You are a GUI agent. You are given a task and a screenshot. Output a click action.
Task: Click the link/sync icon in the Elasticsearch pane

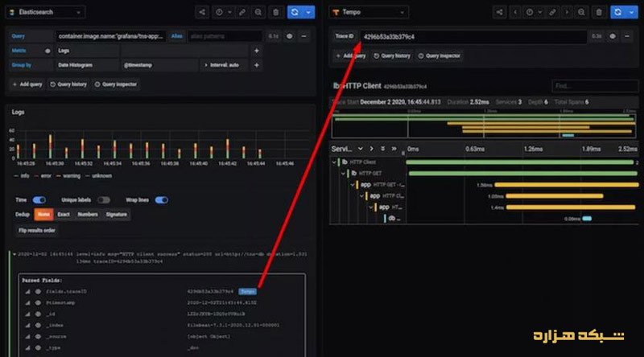pyautogui.click(x=242, y=12)
